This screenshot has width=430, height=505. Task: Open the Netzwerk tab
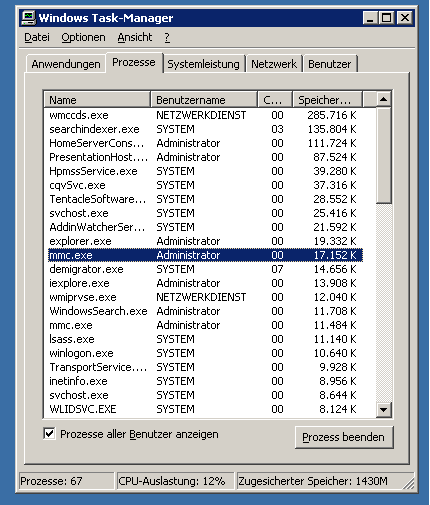[274, 64]
